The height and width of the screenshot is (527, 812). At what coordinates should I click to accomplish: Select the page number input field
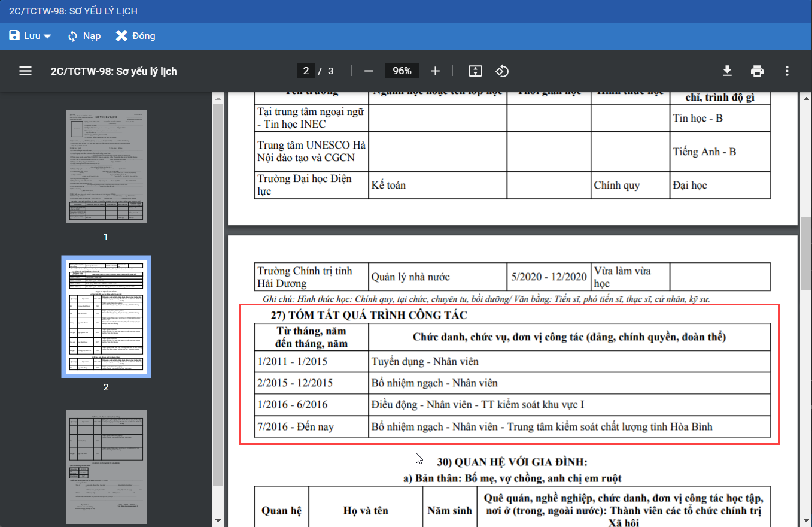point(306,71)
